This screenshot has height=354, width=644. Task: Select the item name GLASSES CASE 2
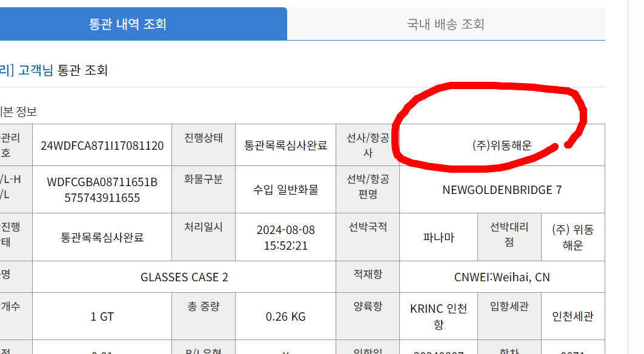(184, 277)
